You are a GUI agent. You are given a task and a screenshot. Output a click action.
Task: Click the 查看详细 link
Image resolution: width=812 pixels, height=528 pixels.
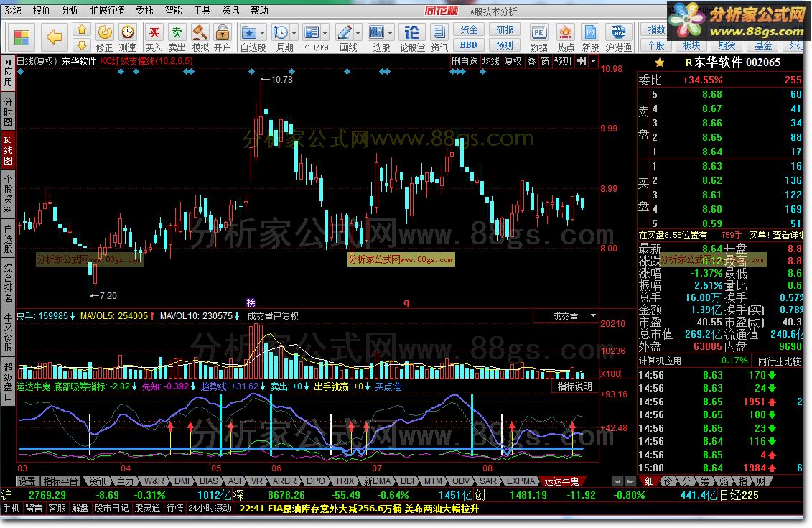pyautogui.click(x=787, y=235)
